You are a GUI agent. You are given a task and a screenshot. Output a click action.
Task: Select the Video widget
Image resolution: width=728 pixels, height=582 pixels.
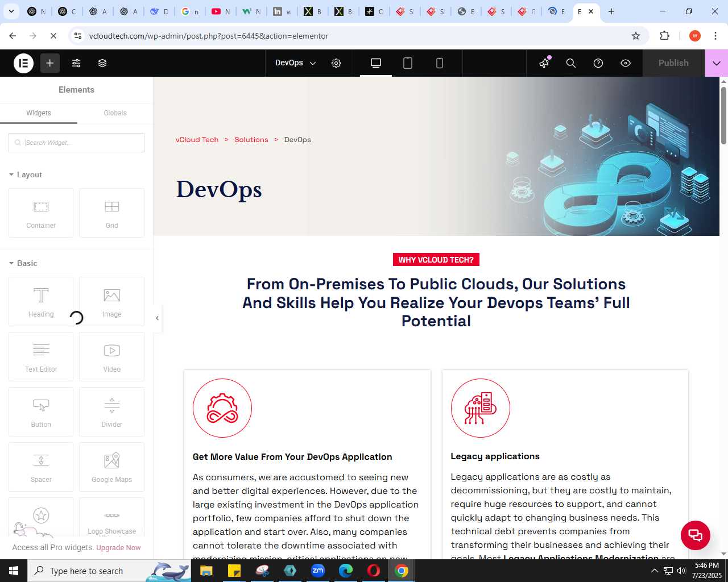pos(112,357)
